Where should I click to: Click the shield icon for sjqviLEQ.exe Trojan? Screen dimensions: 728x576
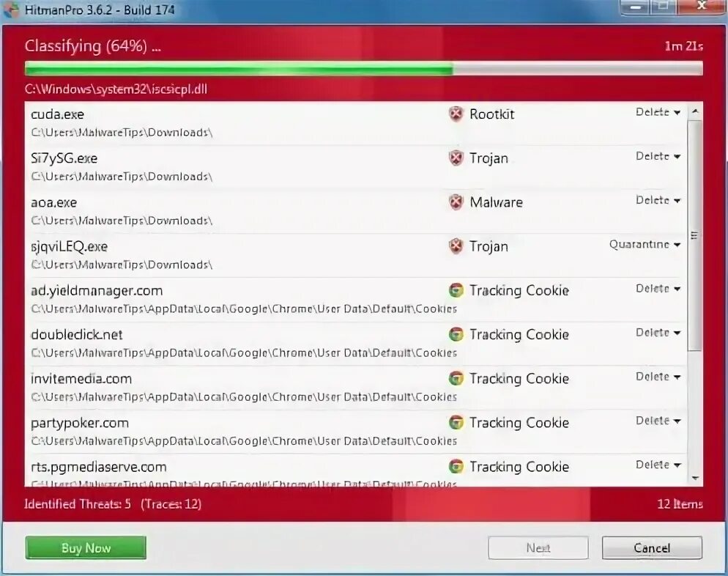pyautogui.click(x=456, y=246)
